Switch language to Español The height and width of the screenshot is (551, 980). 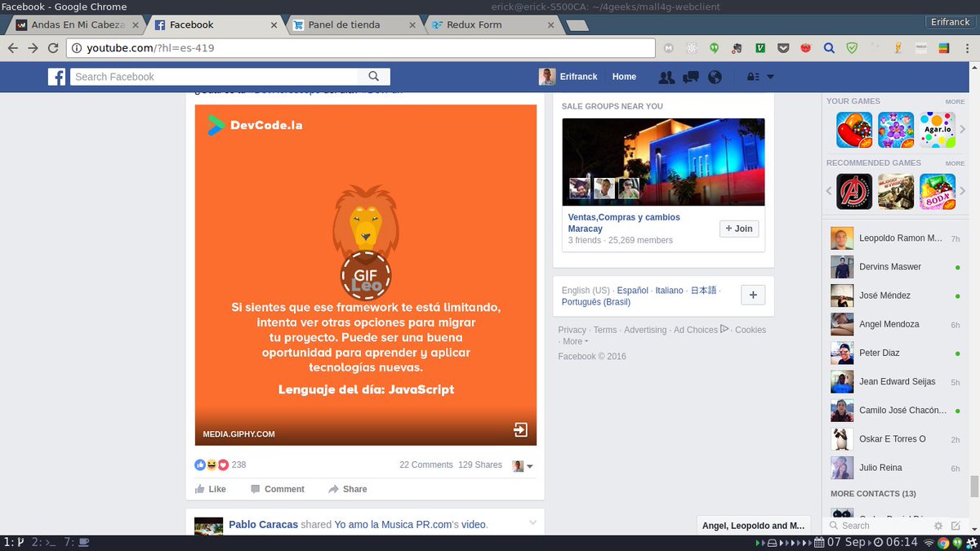click(633, 291)
